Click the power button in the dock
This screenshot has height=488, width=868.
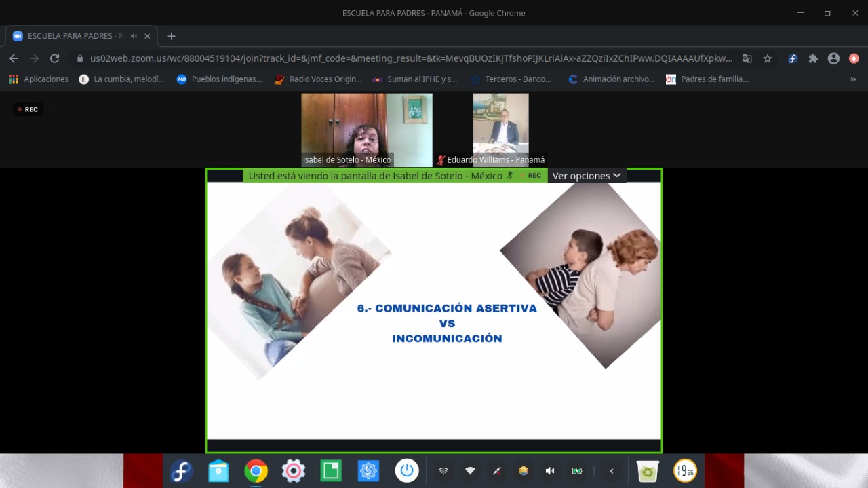point(407,471)
